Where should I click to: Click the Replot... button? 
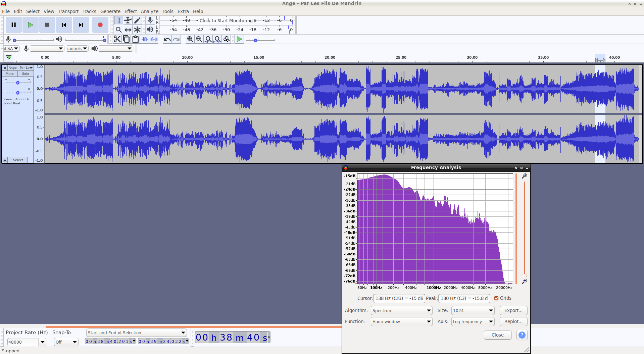click(513, 322)
